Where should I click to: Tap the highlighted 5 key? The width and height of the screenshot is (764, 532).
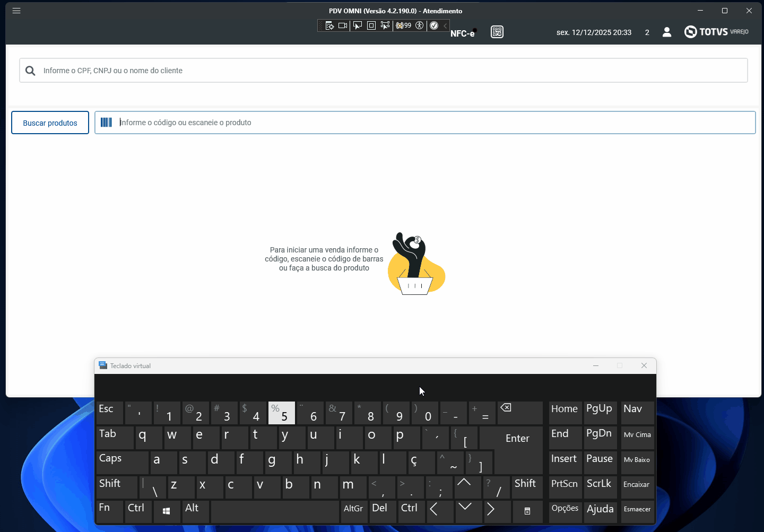(x=281, y=413)
